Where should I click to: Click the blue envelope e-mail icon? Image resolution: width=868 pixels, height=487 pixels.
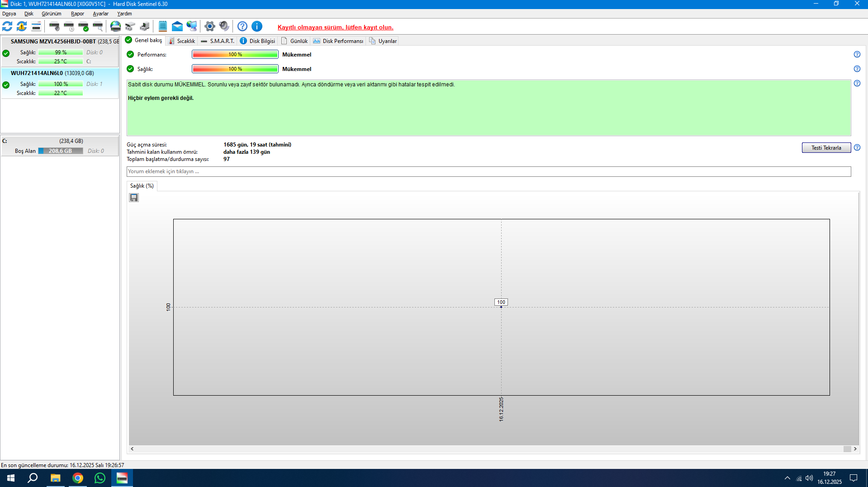pos(177,26)
